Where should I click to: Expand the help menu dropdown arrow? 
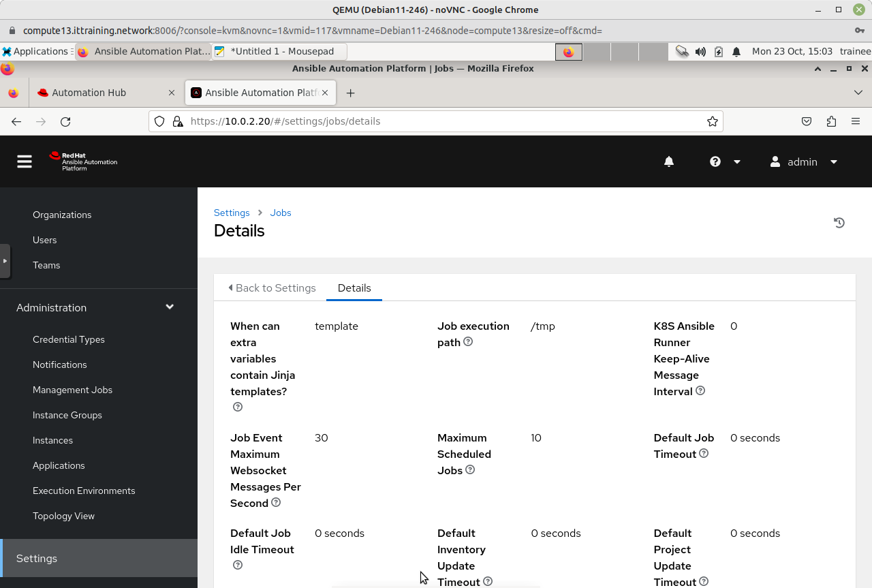(736, 161)
